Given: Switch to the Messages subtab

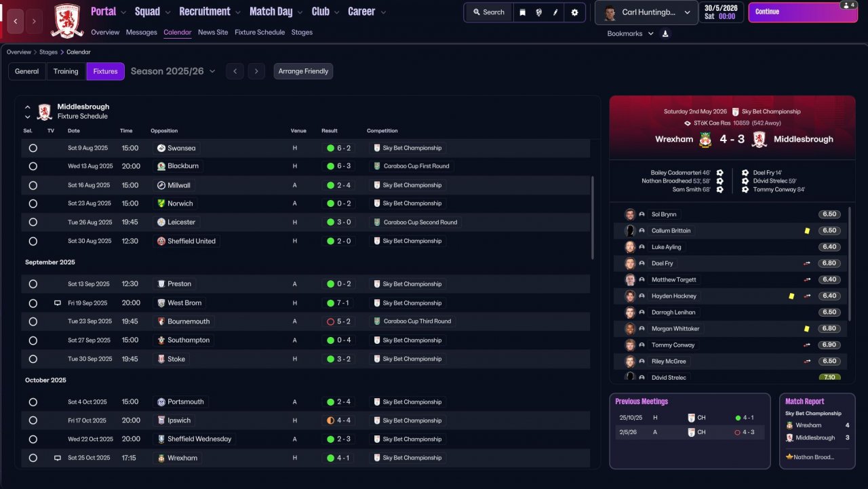Looking at the screenshot, I should coord(141,33).
